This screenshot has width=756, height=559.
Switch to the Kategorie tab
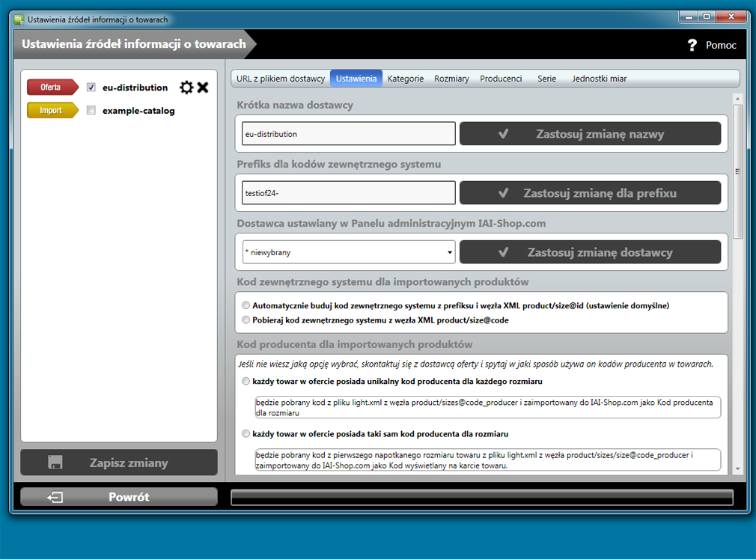pyautogui.click(x=406, y=79)
